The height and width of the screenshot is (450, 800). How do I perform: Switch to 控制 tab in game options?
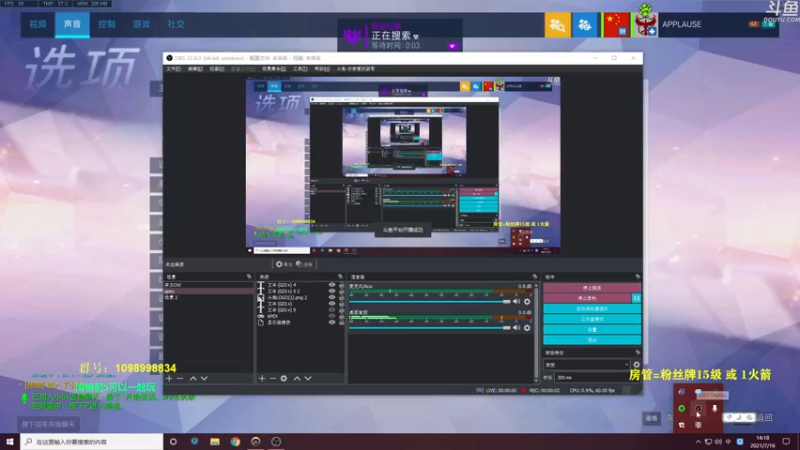tap(107, 24)
